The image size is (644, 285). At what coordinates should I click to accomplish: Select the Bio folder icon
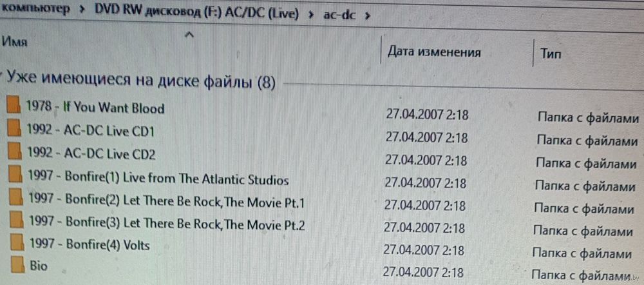tap(17, 264)
